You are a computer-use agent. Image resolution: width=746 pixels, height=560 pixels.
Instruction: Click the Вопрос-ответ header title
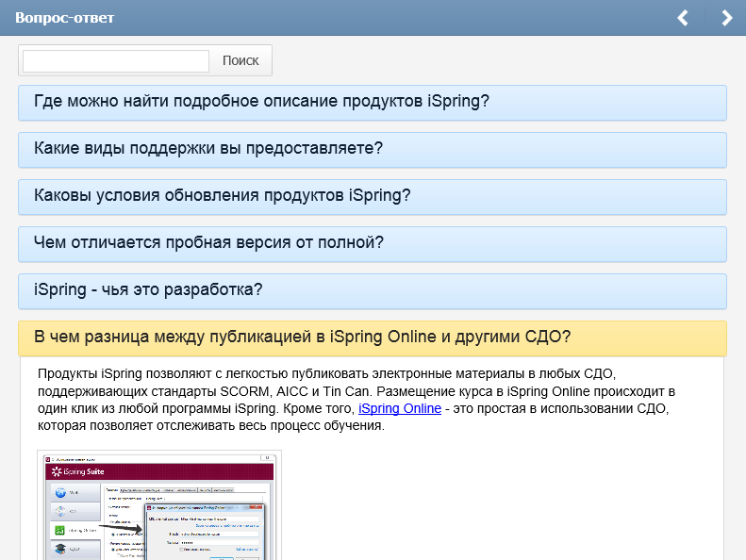pos(65,18)
